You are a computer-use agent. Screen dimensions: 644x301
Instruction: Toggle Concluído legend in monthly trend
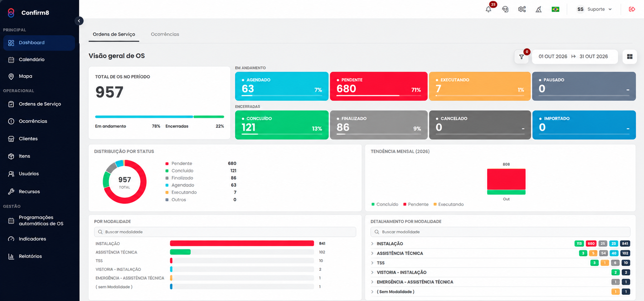click(385, 204)
